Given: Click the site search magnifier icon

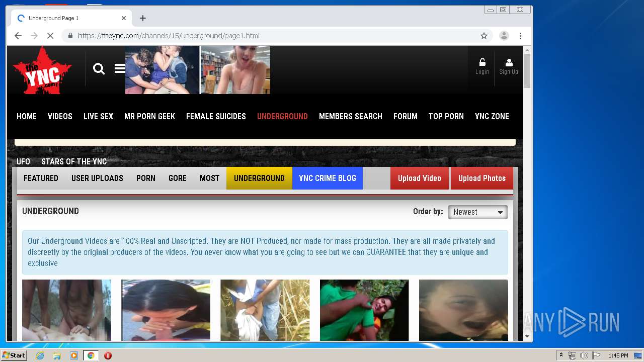Looking at the screenshot, I should click(x=99, y=69).
